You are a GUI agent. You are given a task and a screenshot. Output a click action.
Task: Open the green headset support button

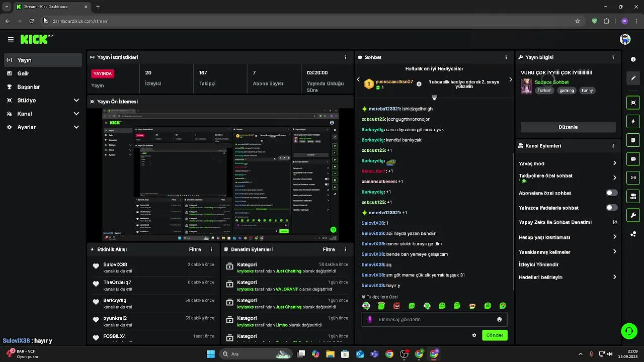coord(629,331)
